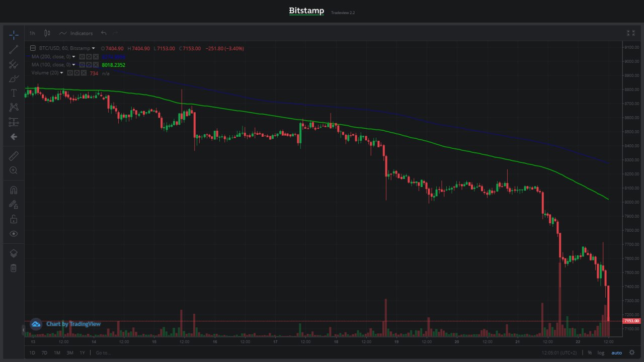Click the 8018.2352 MA value
The height and width of the screenshot is (362, 644).
[x=113, y=65]
